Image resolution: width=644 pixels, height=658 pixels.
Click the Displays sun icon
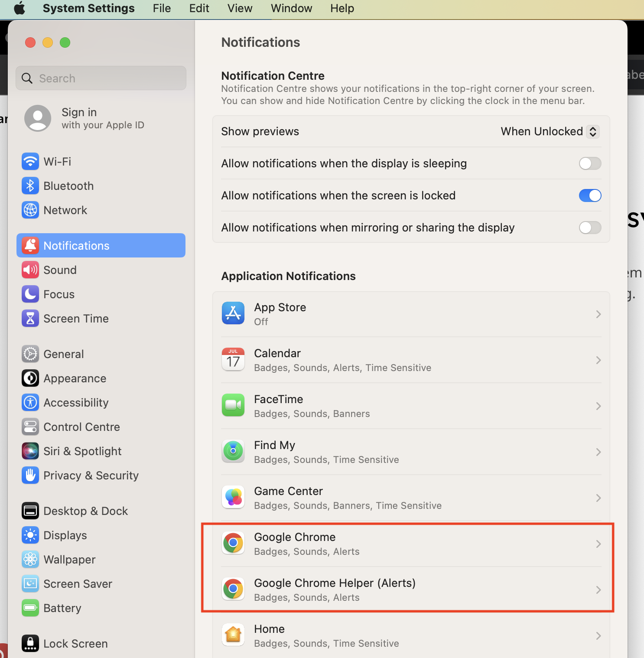coord(30,535)
